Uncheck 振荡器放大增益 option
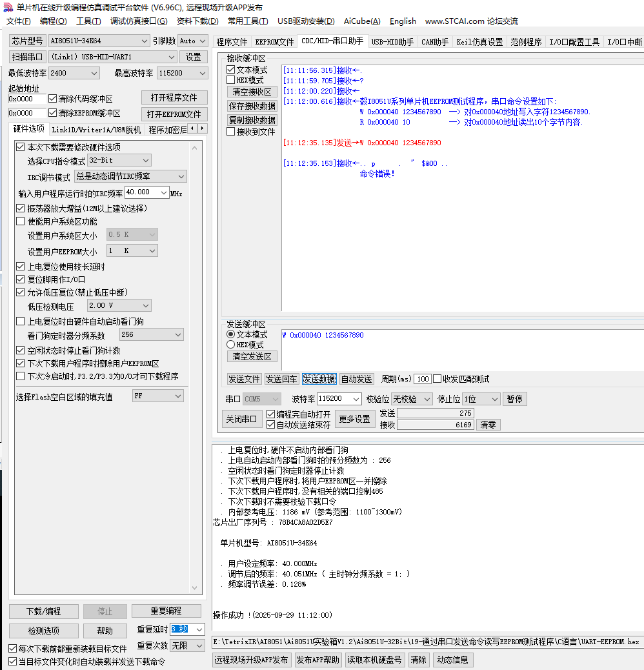Viewport: 644px width, 670px height. pos(21,208)
